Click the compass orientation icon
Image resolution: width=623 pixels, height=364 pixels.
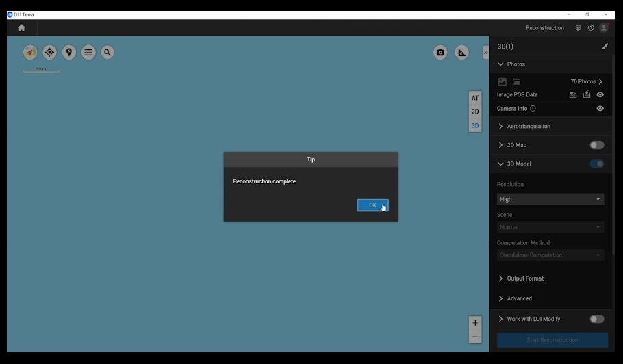click(x=30, y=52)
